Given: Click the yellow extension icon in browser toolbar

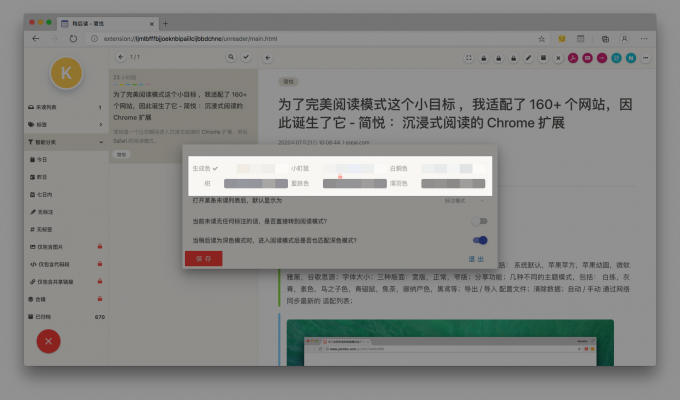Looking at the screenshot, I should pos(562,39).
